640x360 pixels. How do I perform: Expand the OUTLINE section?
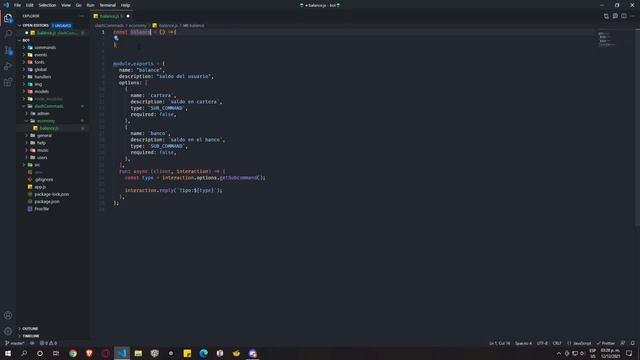tap(53, 329)
